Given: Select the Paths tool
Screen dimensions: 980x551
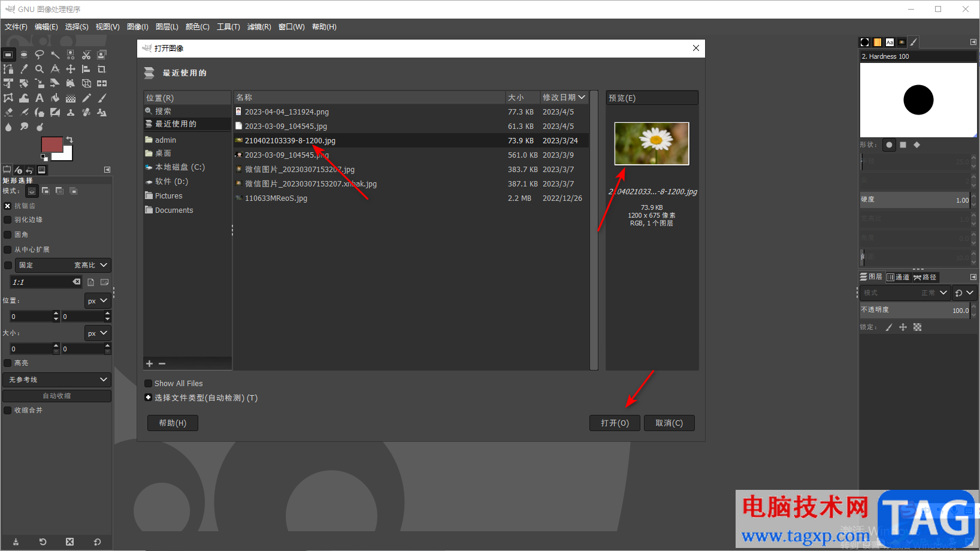Looking at the screenshot, I should (8, 69).
